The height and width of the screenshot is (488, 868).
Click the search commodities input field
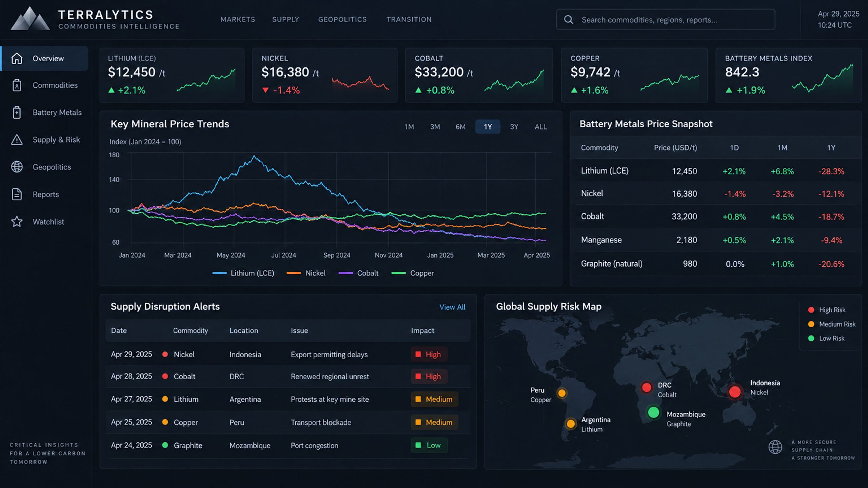666,20
